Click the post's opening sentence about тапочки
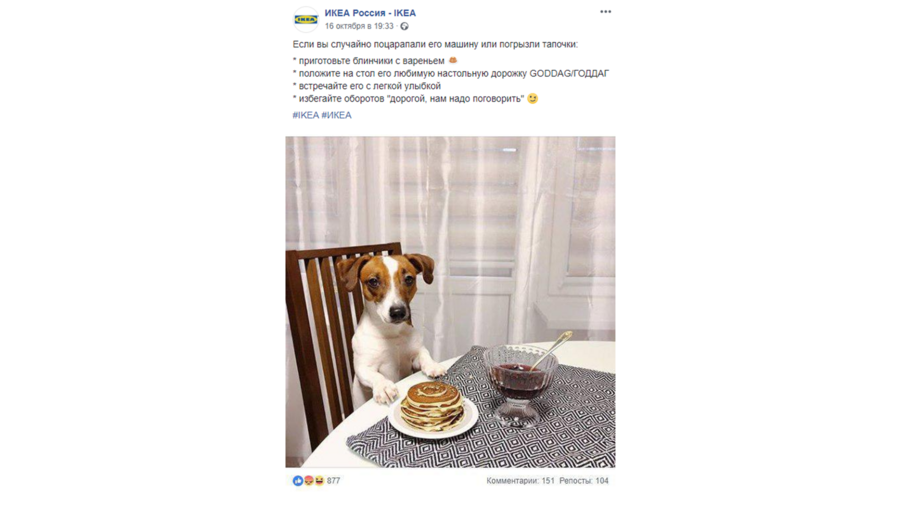The width and height of the screenshot is (900, 506). click(436, 44)
